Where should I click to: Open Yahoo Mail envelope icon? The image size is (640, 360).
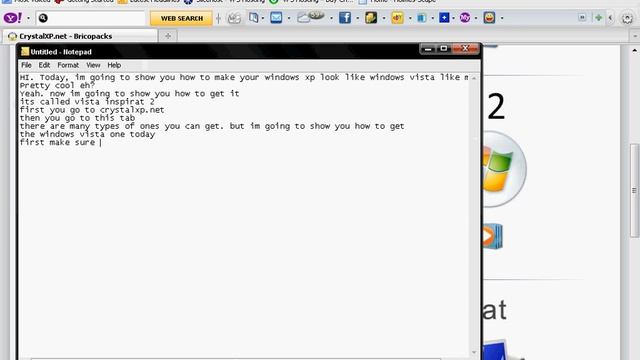(x=276, y=18)
